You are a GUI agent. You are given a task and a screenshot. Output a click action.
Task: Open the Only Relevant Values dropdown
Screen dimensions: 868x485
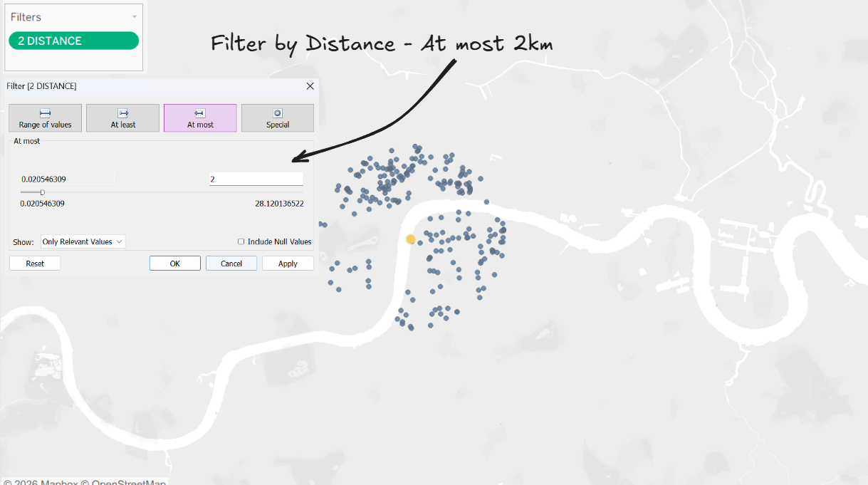click(83, 242)
